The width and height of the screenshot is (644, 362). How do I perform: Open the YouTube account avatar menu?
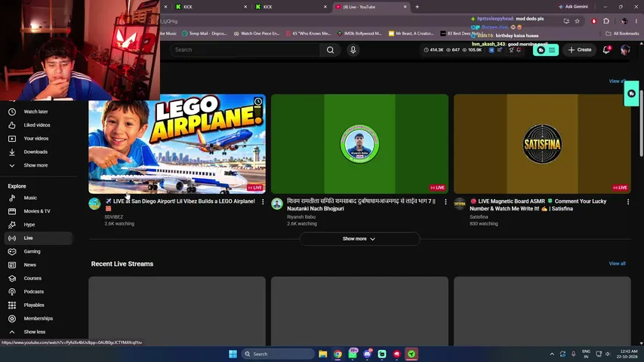pos(625,50)
